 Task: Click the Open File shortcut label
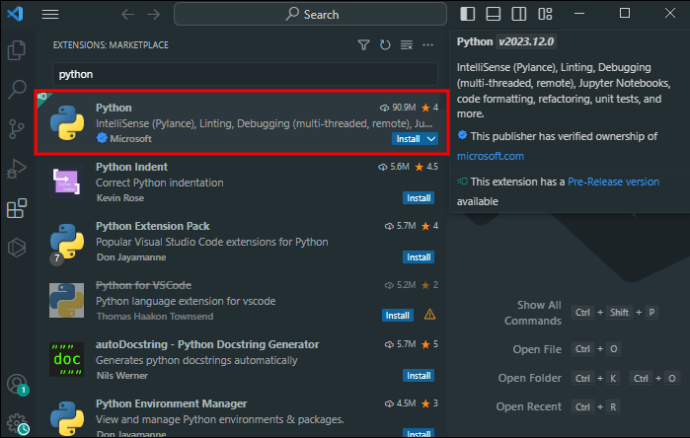[x=537, y=350]
